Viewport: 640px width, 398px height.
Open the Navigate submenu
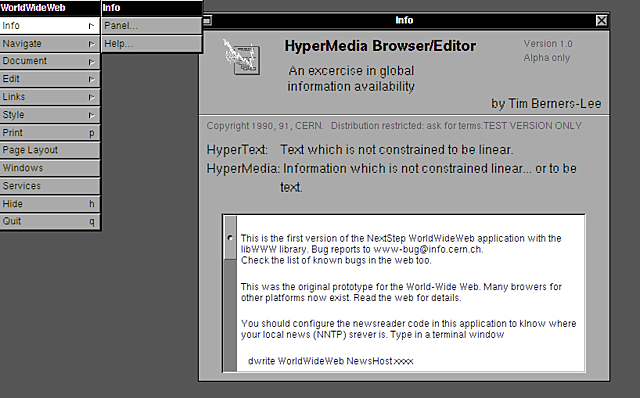coord(50,44)
